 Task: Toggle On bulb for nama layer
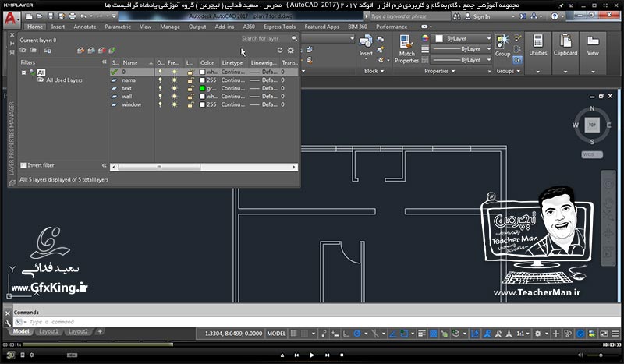click(x=161, y=80)
